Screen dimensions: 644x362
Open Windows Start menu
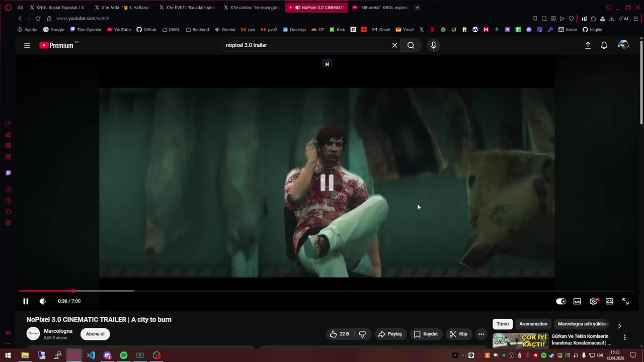click(8, 355)
